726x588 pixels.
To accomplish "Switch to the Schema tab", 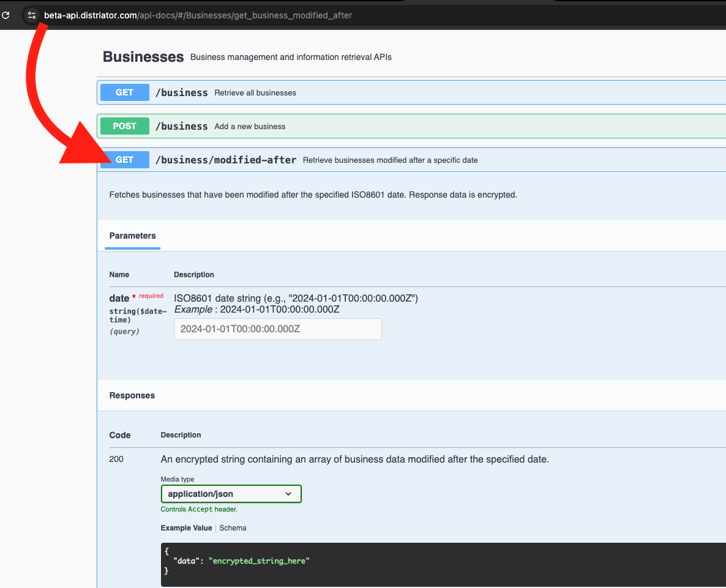I will click(233, 528).
